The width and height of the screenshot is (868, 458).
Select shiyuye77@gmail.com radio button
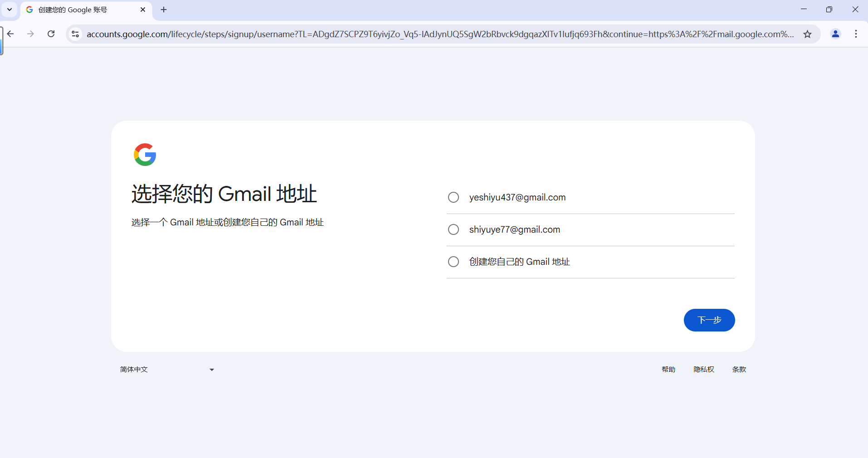[454, 229]
